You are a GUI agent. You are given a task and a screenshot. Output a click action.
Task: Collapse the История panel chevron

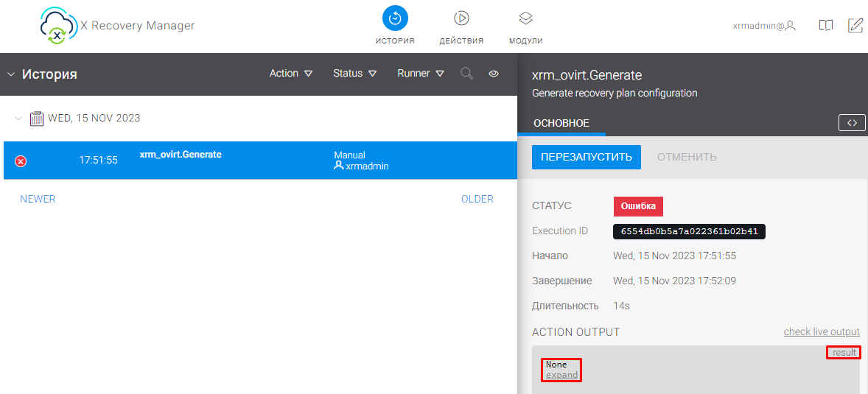[x=11, y=74]
